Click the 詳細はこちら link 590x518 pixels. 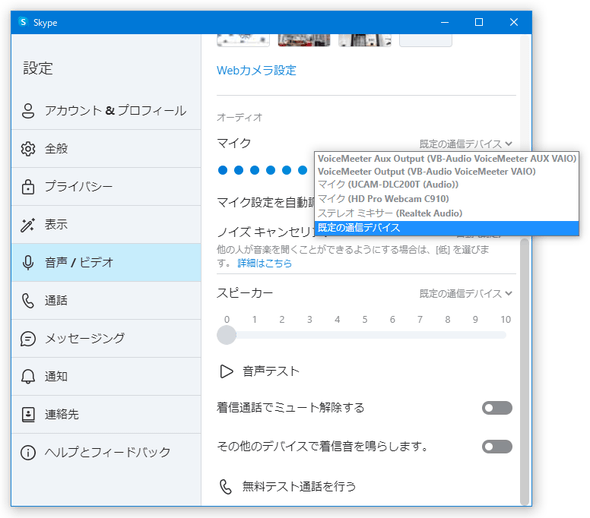265,263
